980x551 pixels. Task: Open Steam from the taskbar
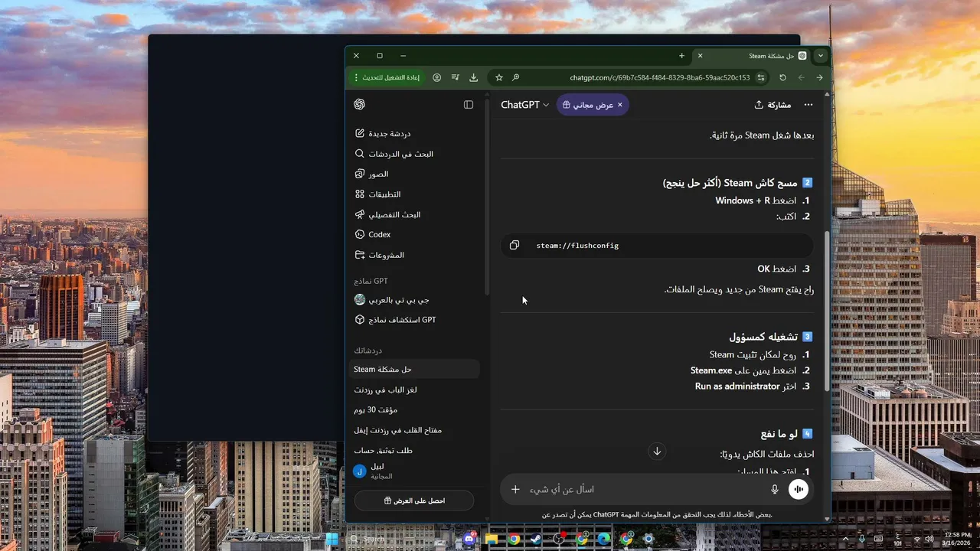pos(537,539)
